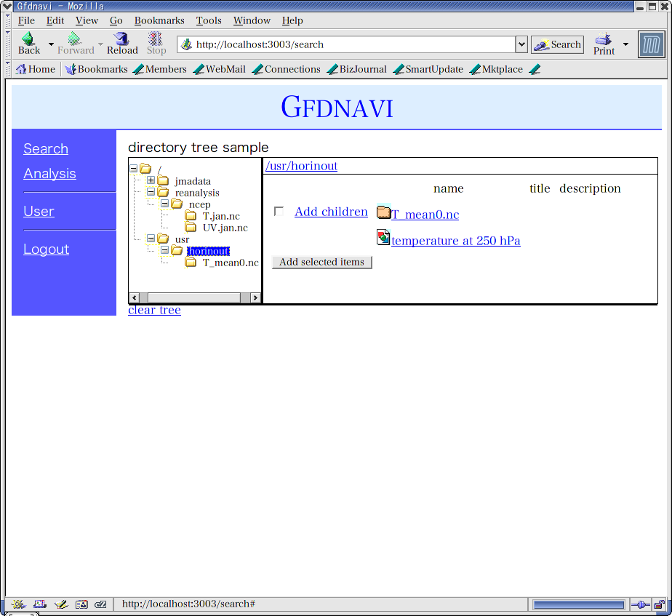This screenshot has width=672, height=616.
Task: Open Composer from status bar icon
Action: (61, 604)
